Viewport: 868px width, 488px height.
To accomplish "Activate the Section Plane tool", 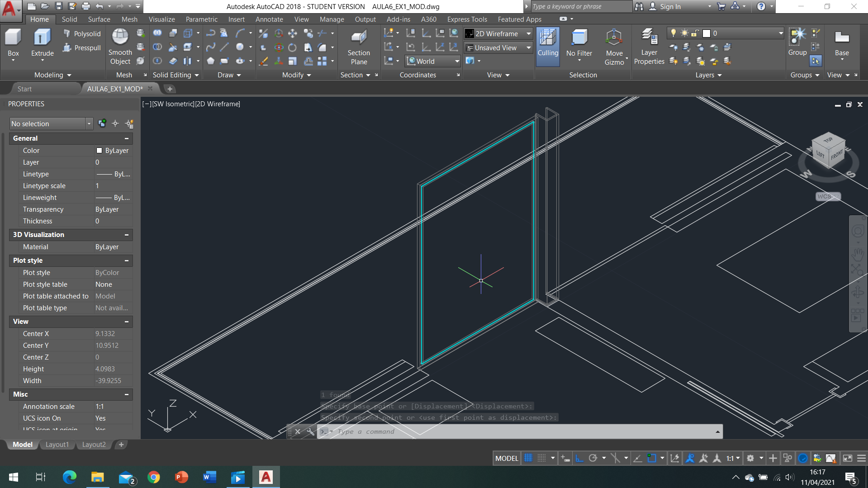I will tap(359, 38).
